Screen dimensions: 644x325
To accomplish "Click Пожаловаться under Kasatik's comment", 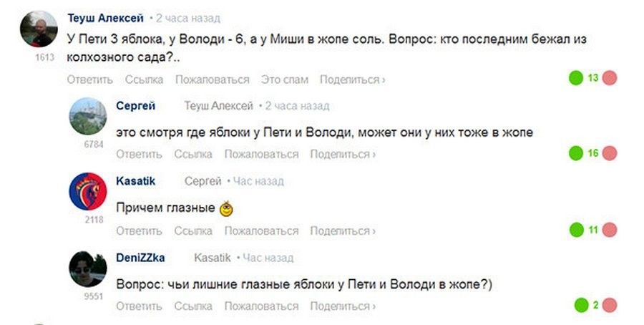I will (x=261, y=231).
